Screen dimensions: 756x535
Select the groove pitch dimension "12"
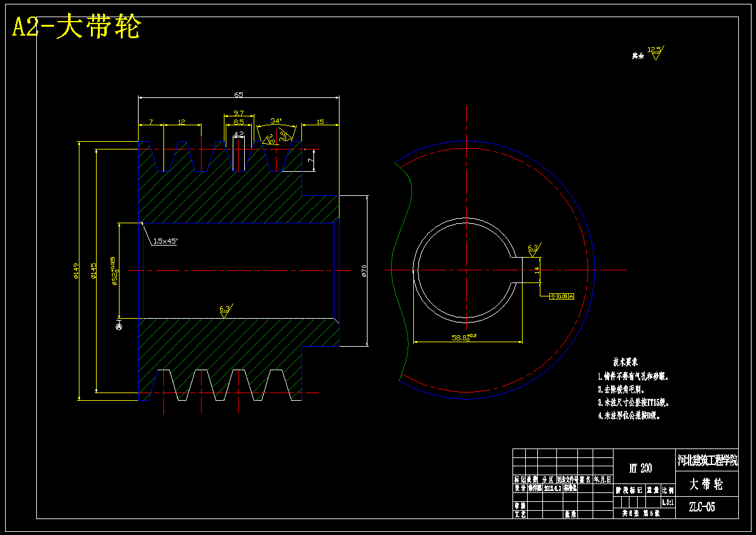[182, 122]
